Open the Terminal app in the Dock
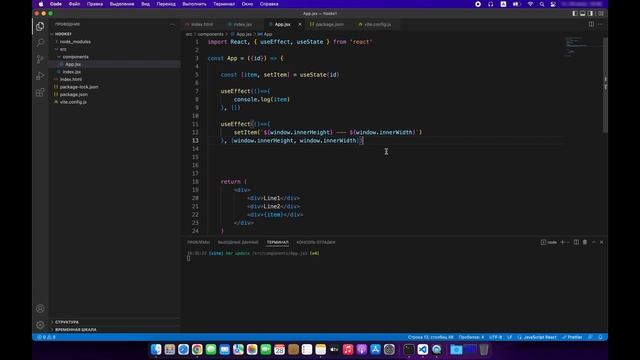The height and width of the screenshot is (360, 640). coord(409,349)
